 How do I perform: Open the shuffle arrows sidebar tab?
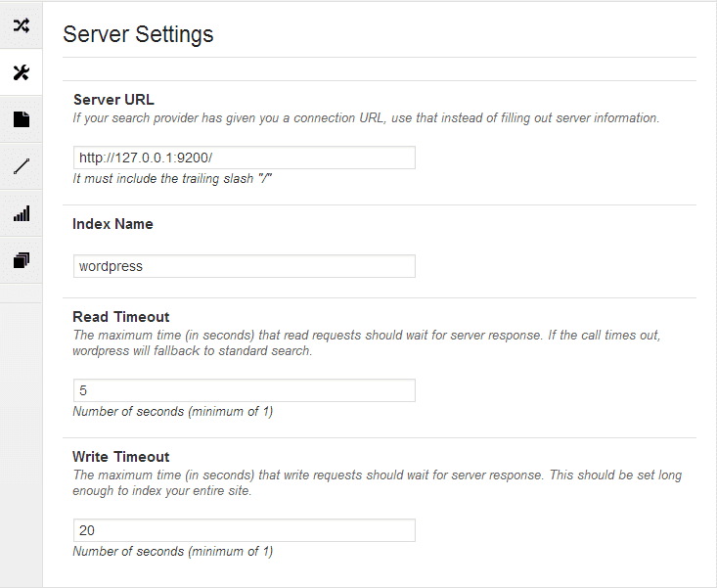click(x=22, y=25)
